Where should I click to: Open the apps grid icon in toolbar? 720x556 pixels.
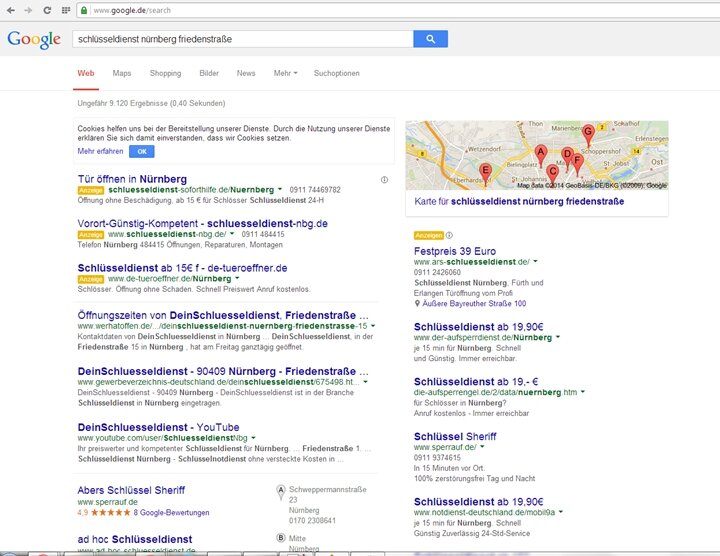coord(66,10)
